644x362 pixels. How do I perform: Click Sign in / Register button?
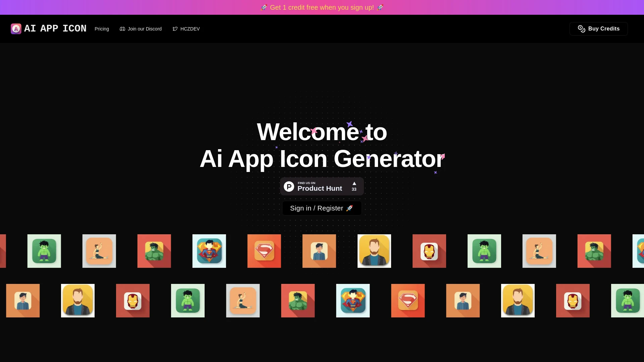[x=322, y=208]
